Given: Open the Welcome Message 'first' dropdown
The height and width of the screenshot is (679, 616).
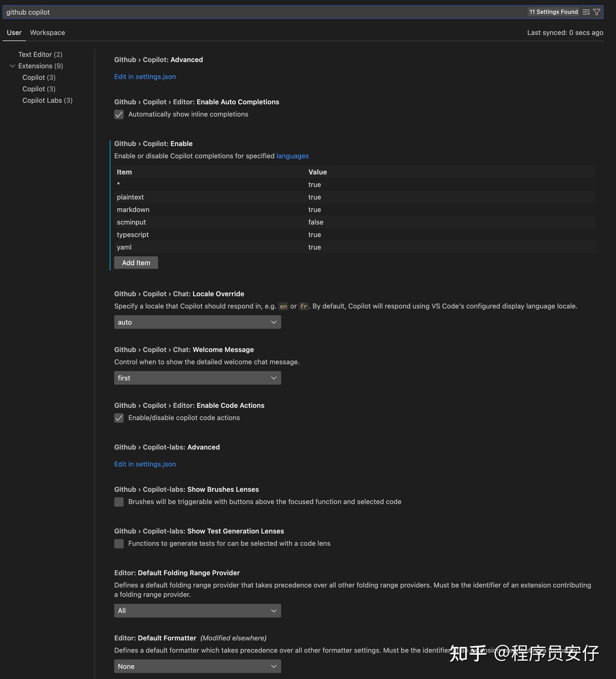Looking at the screenshot, I should coord(198,378).
